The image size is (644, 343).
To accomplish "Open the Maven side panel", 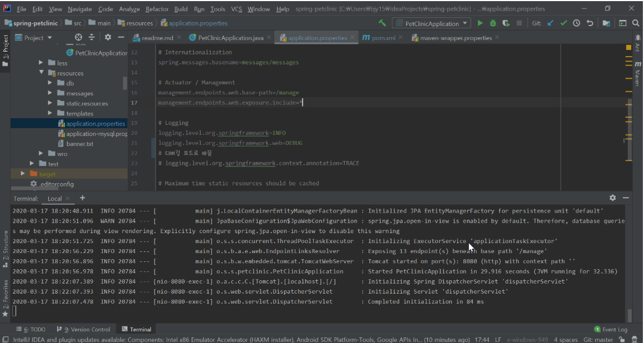I will (x=638, y=73).
